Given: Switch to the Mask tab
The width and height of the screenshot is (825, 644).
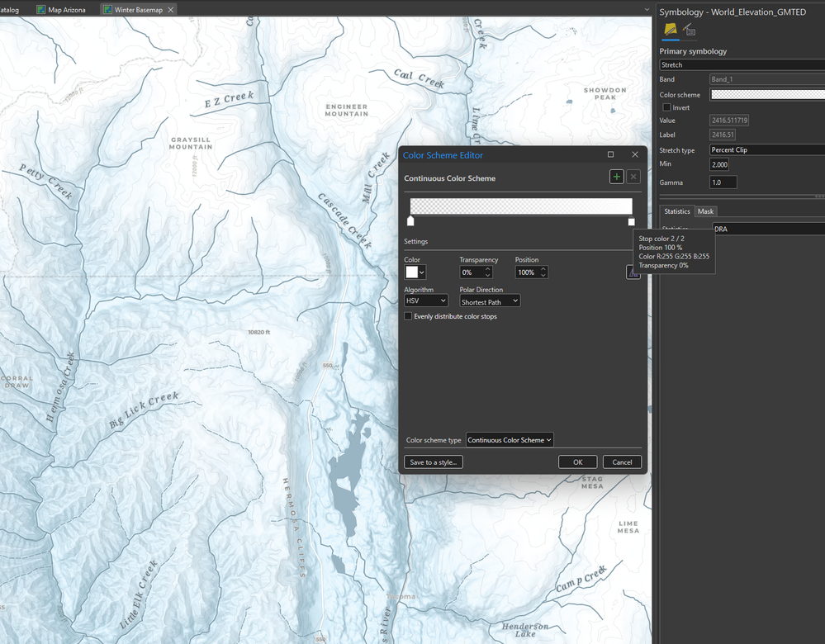Looking at the screenshot, I should [705, 211].
